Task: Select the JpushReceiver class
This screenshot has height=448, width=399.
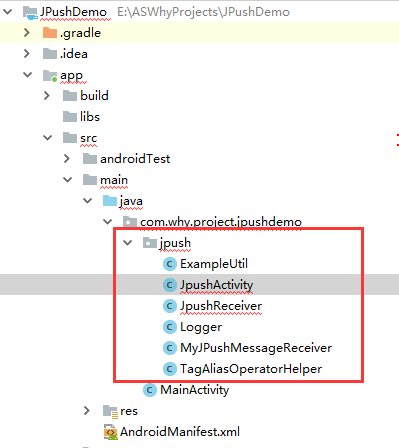Action: point(221,306)
